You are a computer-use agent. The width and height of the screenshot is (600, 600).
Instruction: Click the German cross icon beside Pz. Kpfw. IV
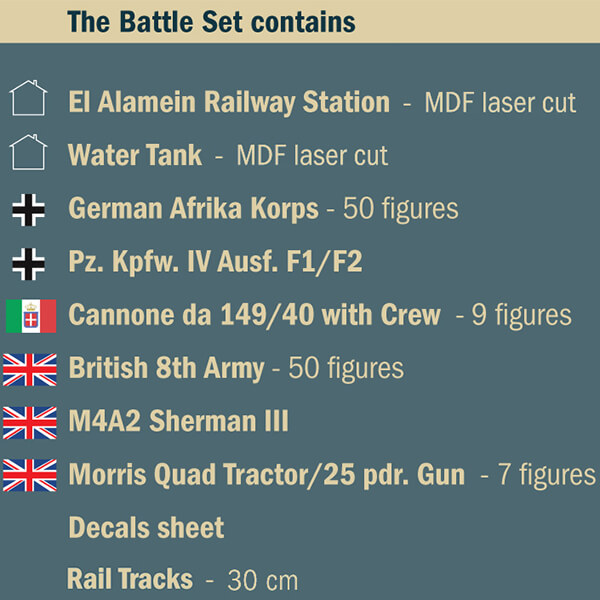[28, 264]
